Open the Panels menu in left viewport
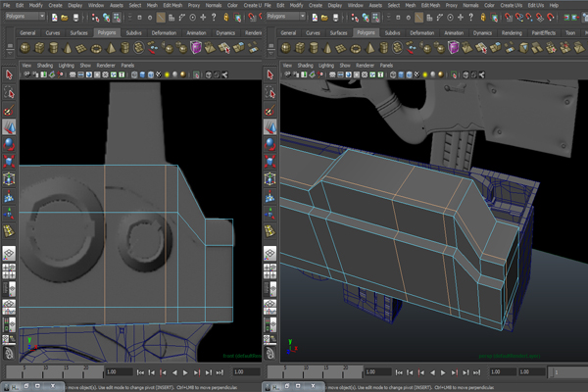Viewport: 588px width, 392px height. pyautogui.click(x=127, y=66)
